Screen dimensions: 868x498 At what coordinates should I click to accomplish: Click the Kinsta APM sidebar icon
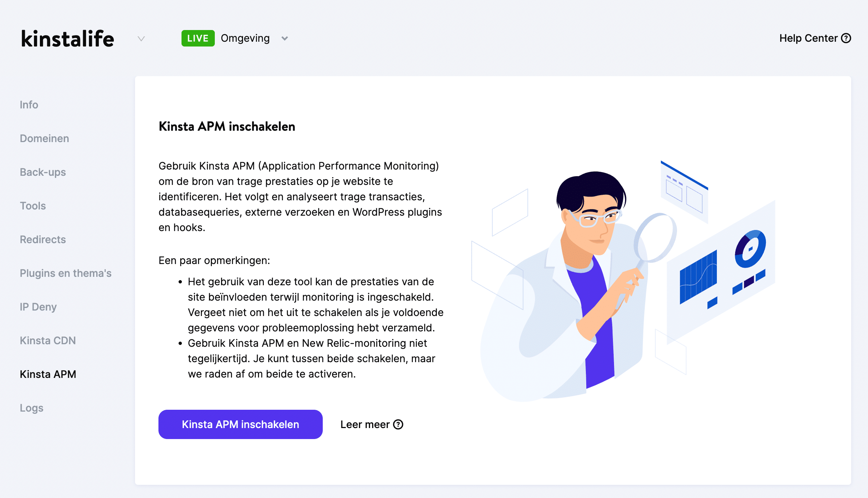pos(47,374)
